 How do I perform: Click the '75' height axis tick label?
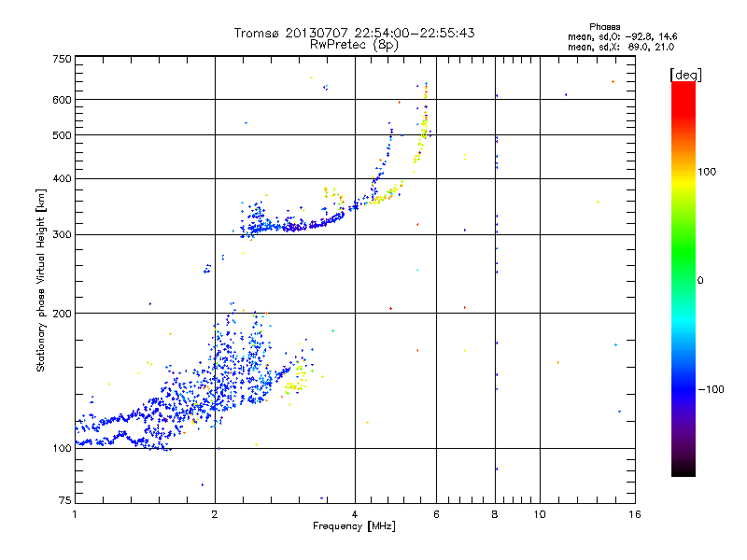point(65,500)
